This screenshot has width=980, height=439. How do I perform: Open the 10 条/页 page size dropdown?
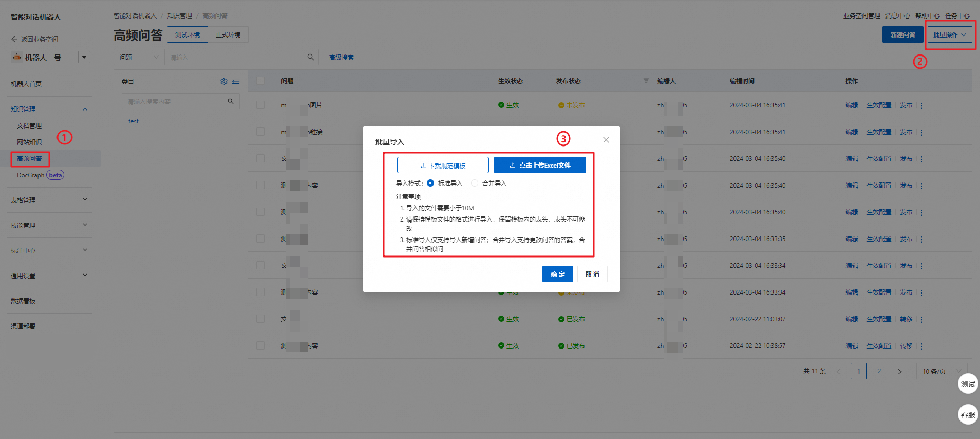click(941, 371)
